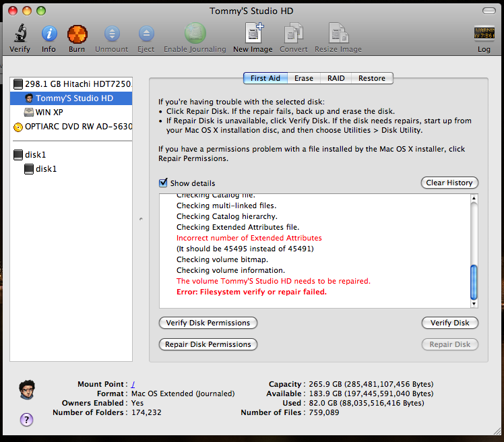The height and width of the screenshot is (442, 504).
Task: Click 'The volume Tommy'S Studio HD needs to be repaired.'
Action: coord(274,281)
